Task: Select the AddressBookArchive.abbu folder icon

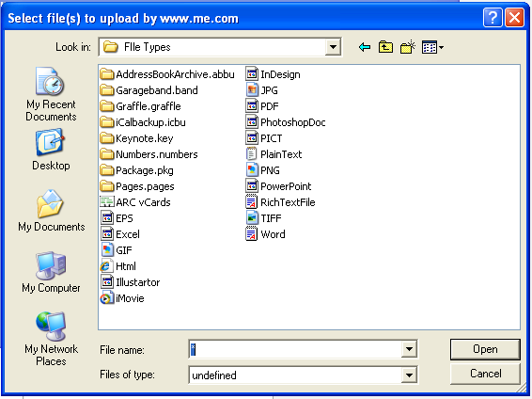Action: [x=107, y=74]
